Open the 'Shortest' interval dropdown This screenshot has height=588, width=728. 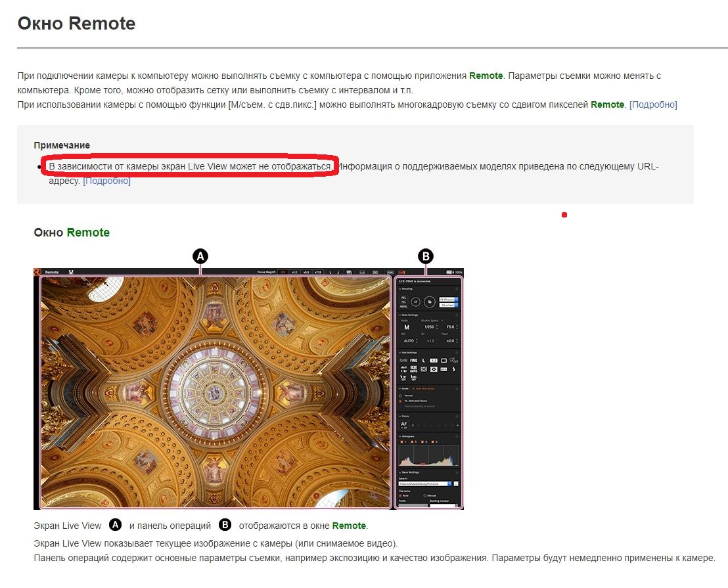point(449,305)
